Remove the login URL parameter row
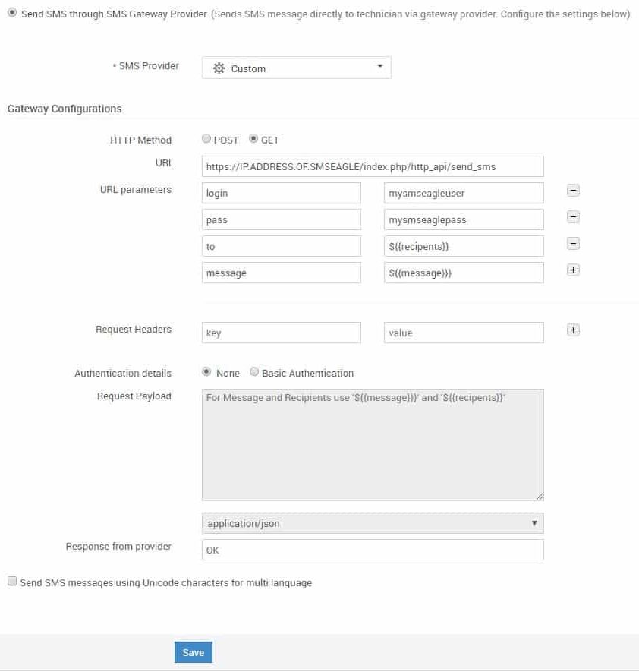The width and height of the screenshot is (639, 672). click(573, 191)
